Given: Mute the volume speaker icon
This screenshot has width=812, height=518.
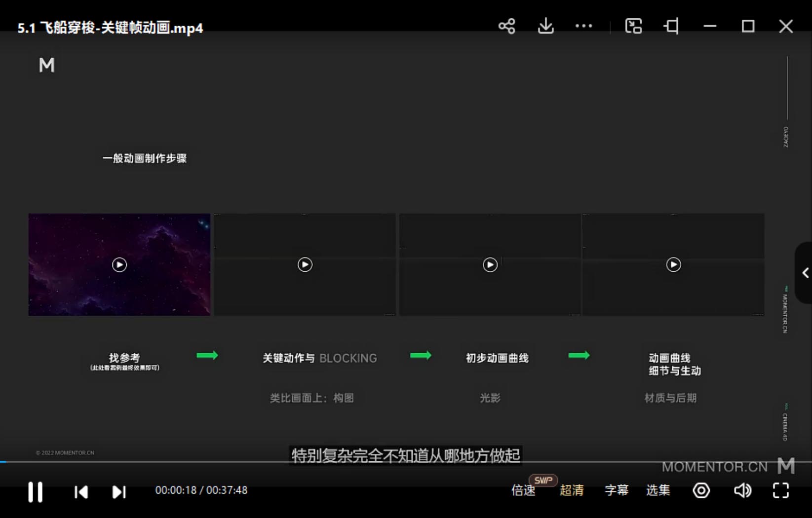Looking at the screenshot, I should tap(742, 490).
